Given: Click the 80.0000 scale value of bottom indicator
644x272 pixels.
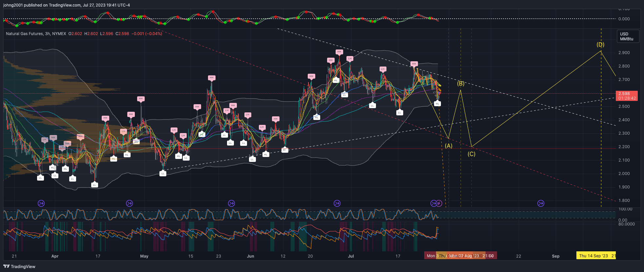Looking at the screenshot, I should coord(627,224).
